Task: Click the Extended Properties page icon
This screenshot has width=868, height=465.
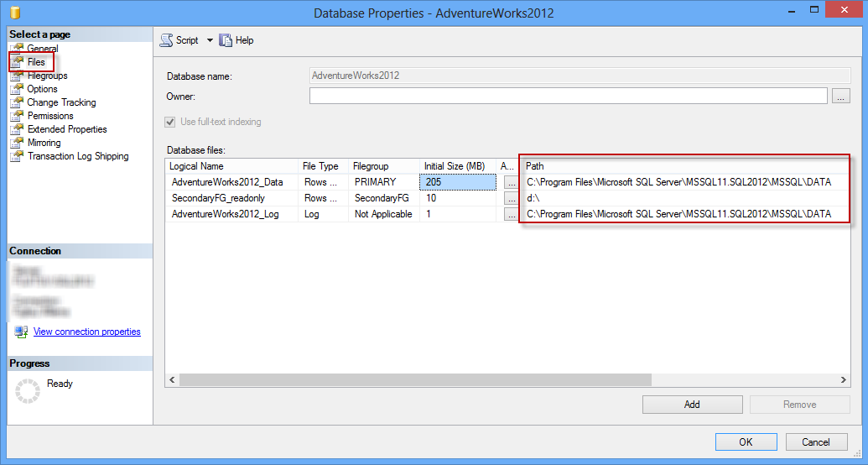Action: point(17,129)
